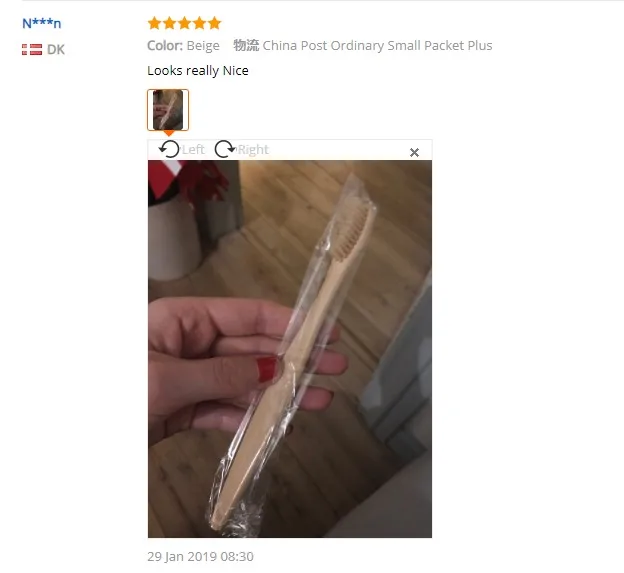
Task: Click the third rating star
Action: point(185,23)
